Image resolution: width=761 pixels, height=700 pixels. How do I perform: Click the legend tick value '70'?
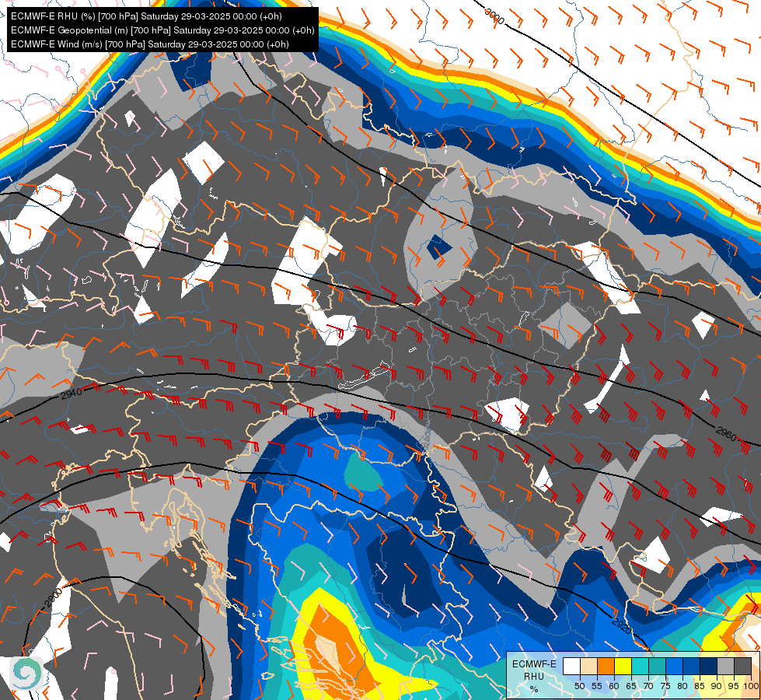pyautogui.click(x=648, y=686)
